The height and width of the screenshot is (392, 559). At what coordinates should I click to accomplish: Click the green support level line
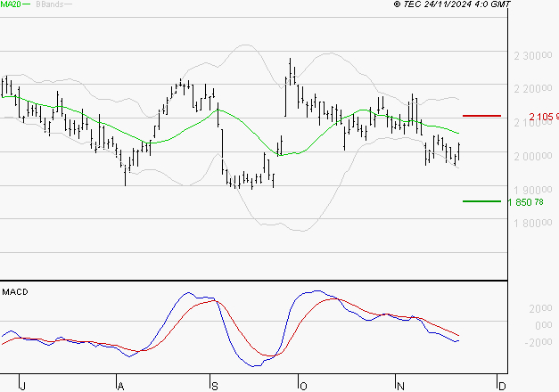coord(481,201)
